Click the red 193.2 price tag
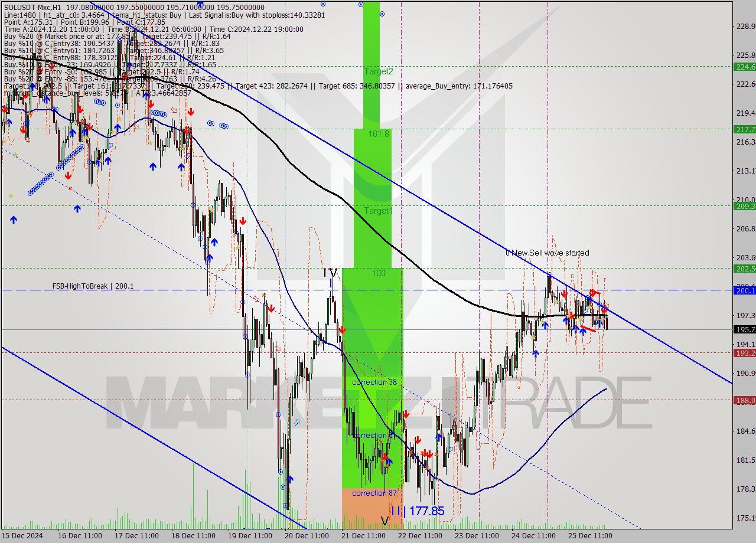 click(744, 353)
